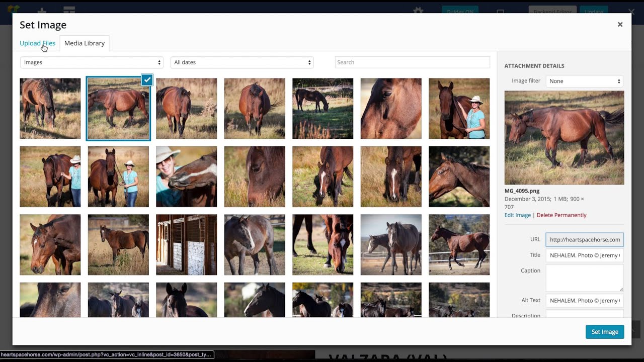Click the December 3, 2015 file info text

coord(544,203)
